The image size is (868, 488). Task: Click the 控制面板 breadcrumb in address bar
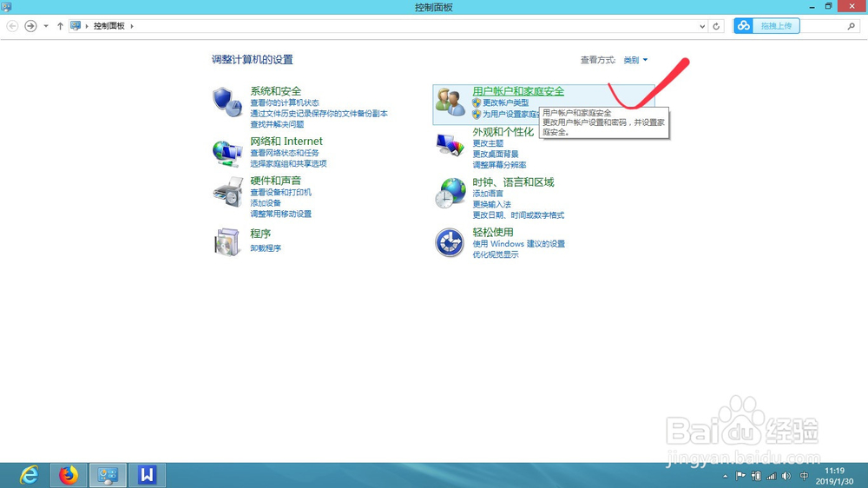pos(109,26)
